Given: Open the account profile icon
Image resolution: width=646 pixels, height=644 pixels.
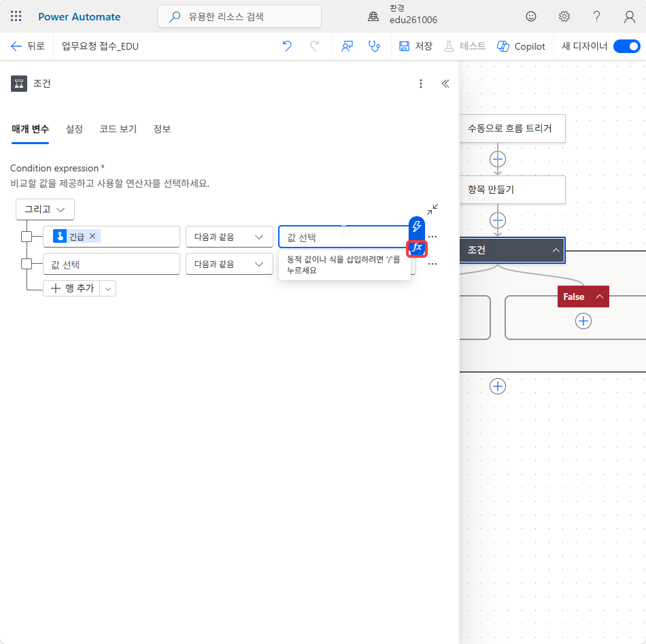Looking at the screenshot, I should pyautogui.click(x=629, y=16).
